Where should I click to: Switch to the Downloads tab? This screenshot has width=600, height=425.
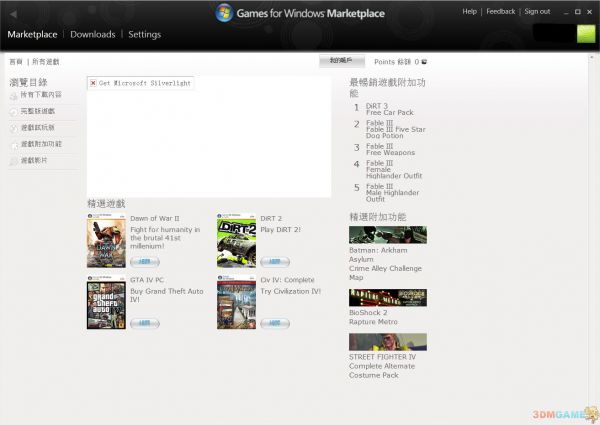click(92, 34)
